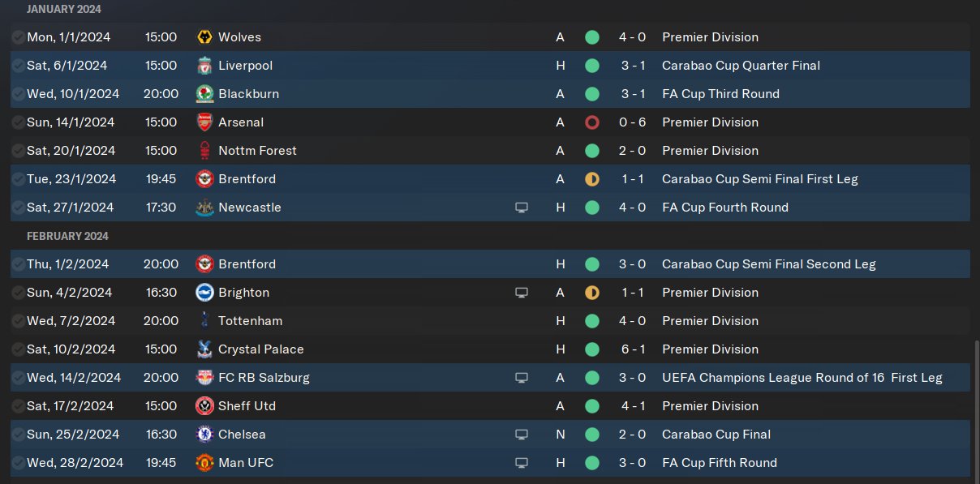Click the TV icon on Newcastle fixture
This screenshot has width=980, height=484.
[x=522, y=208]
